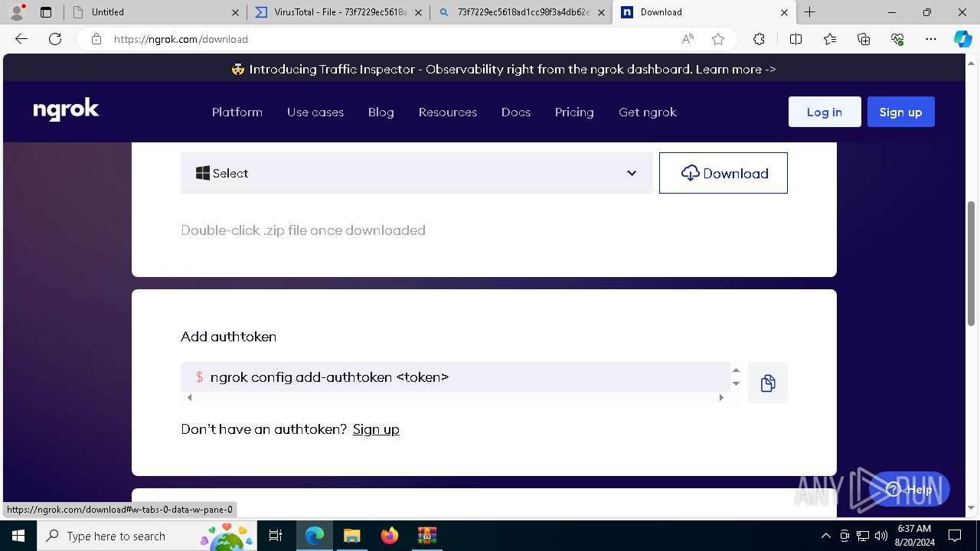This screenshot has width=980, height=551.
Task: Open the Use cases menu
Action: coord(315,112)
